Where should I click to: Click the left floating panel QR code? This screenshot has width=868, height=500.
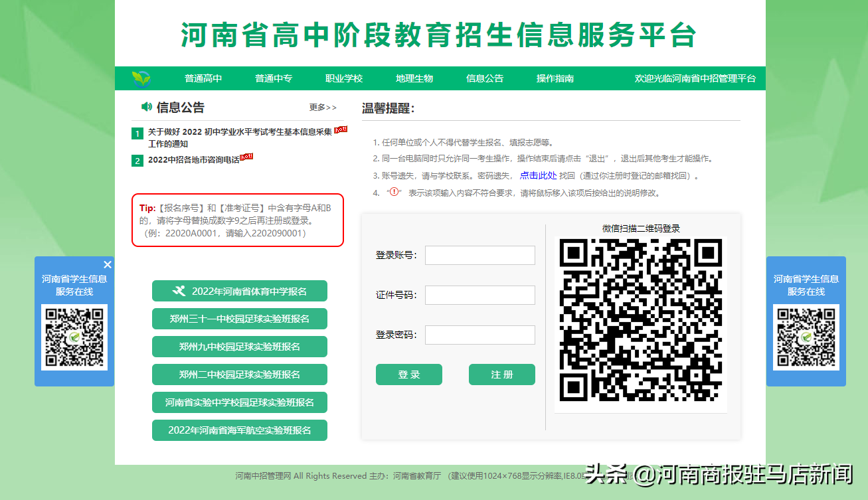click(74, 337)
